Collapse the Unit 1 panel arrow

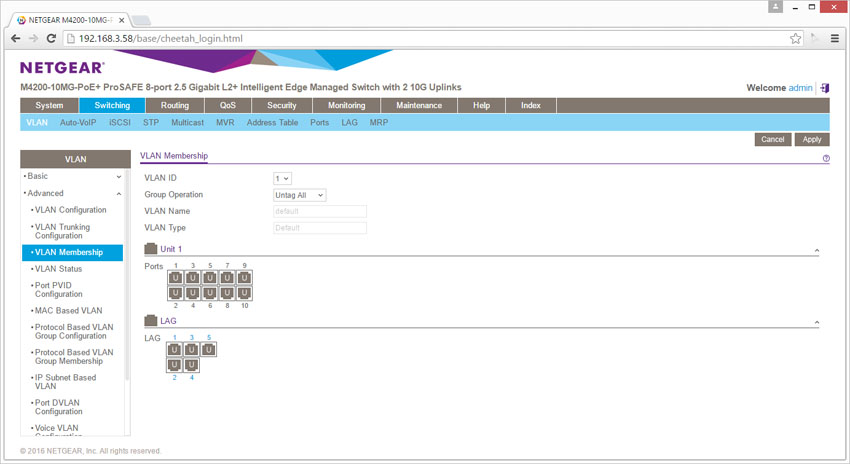click(816, 250)
